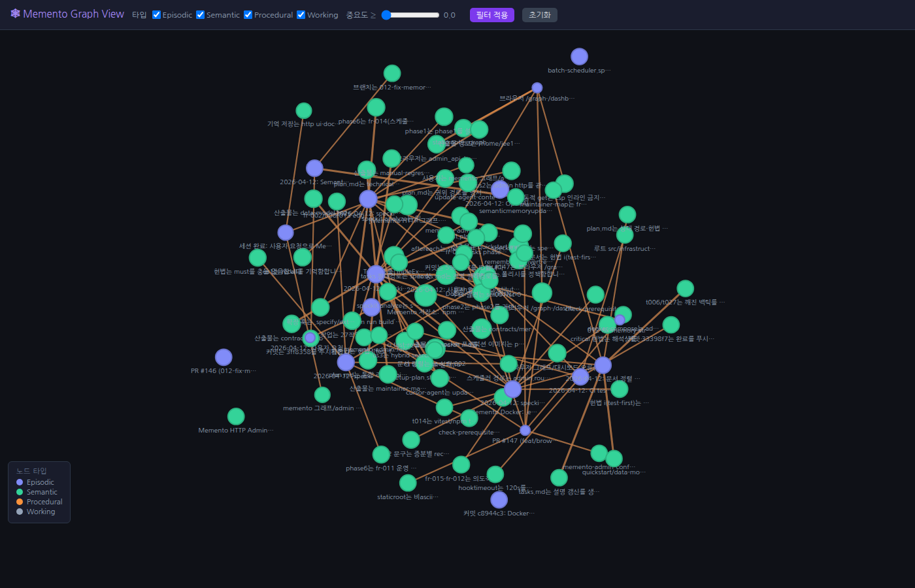Select the tasks.md는 설명 갱신를 node
This screenshot has width=915, height=588.
point(559,478)
